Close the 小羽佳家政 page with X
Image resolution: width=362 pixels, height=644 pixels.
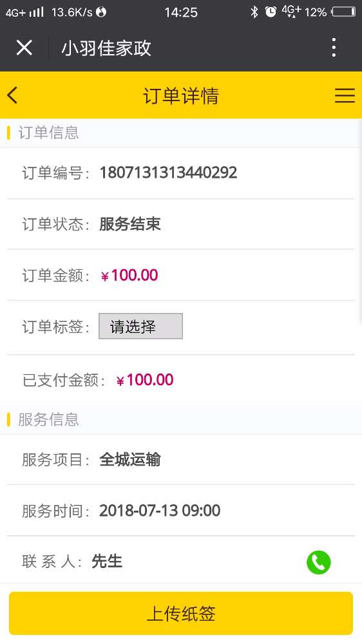coord(24,48)
